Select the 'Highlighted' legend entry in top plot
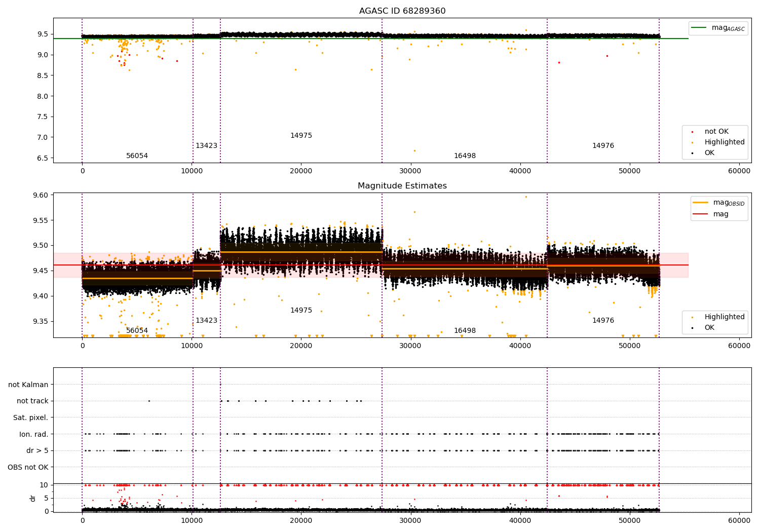The width and height of the screenshot is (760, 532). point(718,142)
